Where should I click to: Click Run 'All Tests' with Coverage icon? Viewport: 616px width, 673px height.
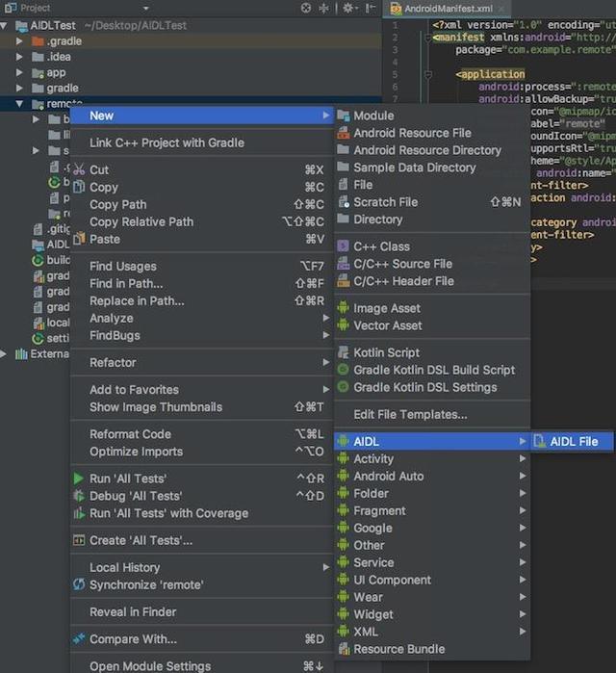pos(79,513)
